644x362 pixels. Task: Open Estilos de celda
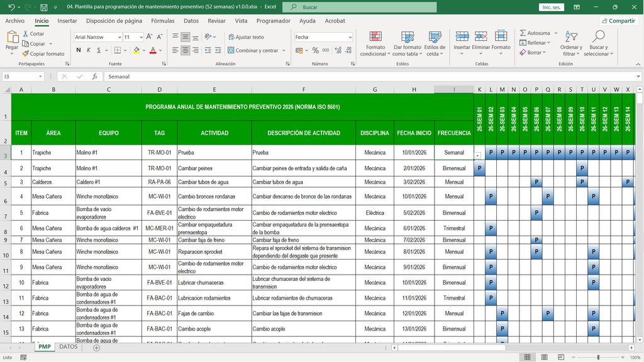[x=435, y=43]
